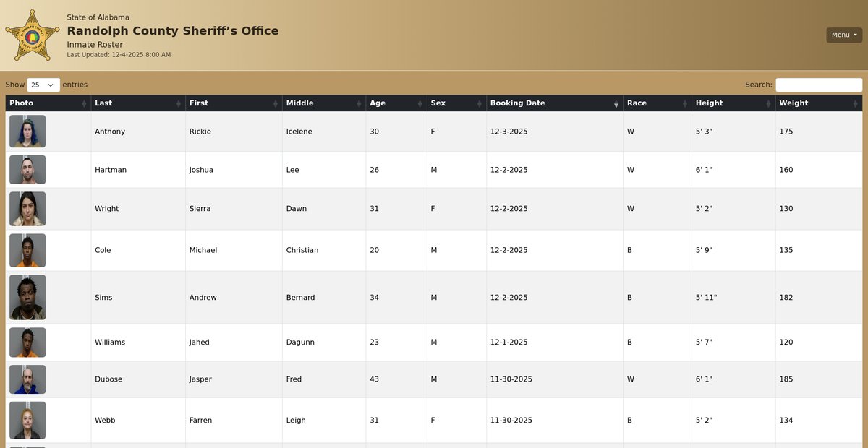Open the Menu dropdown
The height and width of the screenshot is (448, 868).
tap(844, 35)
